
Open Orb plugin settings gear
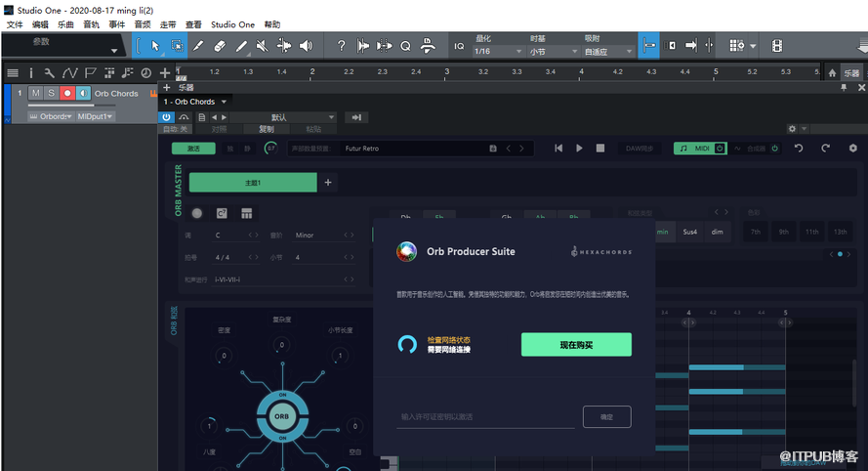852,149
